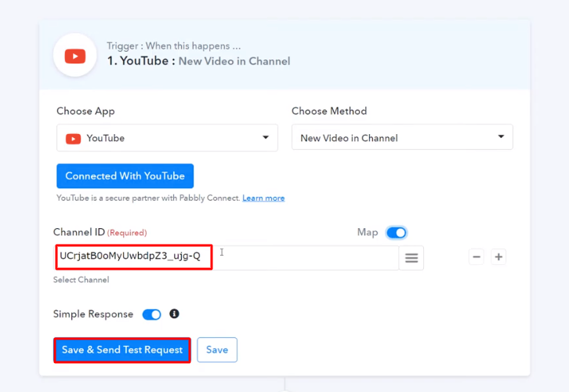Open the Learn more link
The width and height of the screenshot is (569, 392).
point(263,198)
